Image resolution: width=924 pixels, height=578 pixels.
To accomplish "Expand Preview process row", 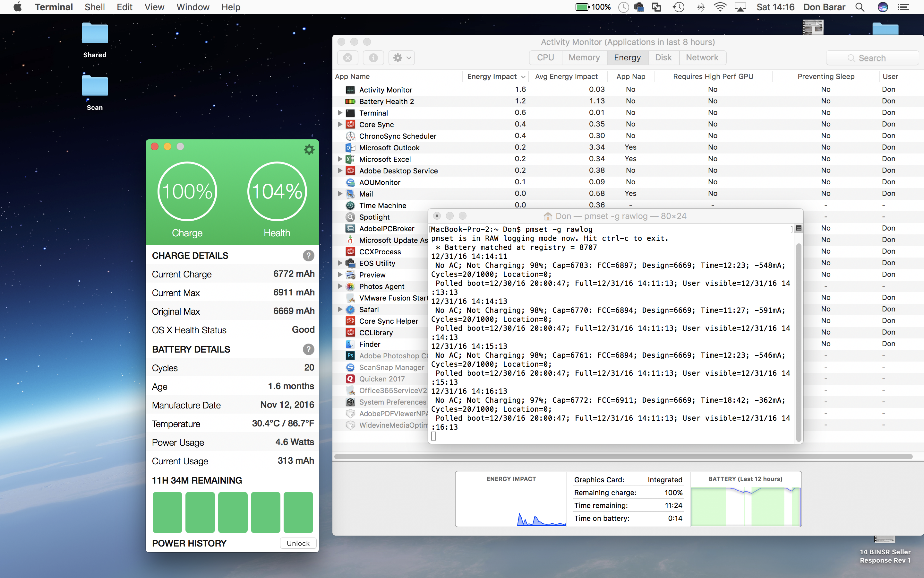I will coord(339,275).
